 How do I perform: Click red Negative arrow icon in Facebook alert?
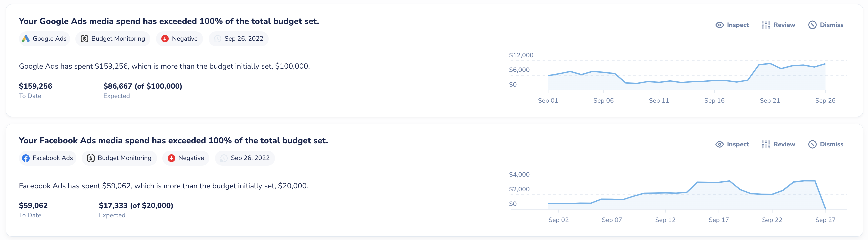(171, 158)
